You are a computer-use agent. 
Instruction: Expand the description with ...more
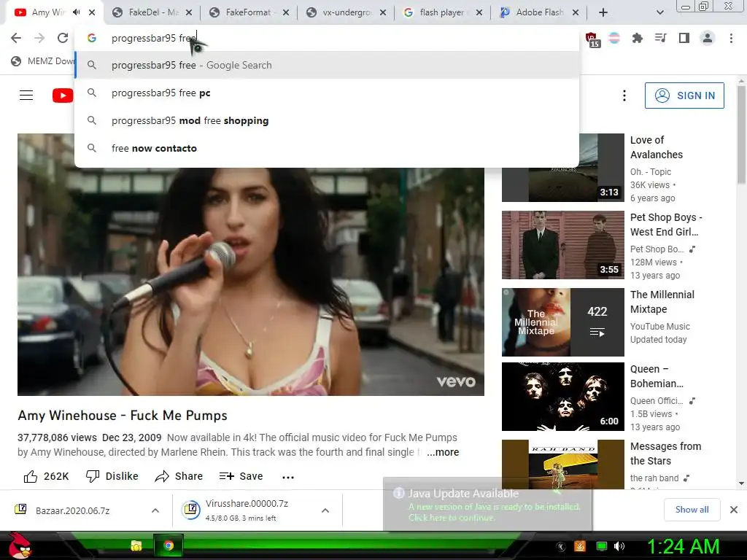[443, 452]
